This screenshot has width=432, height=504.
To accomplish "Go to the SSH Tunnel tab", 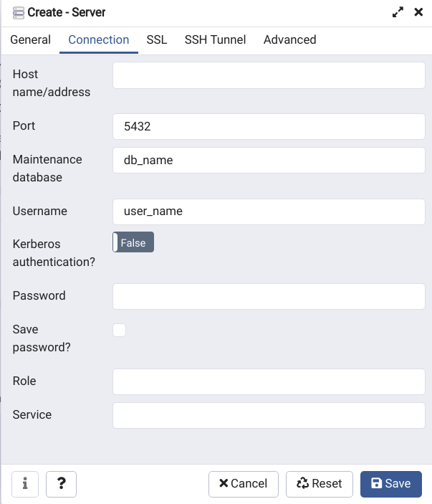I will coord(215,40).
